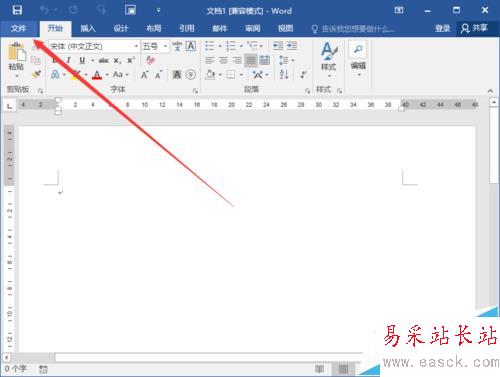Toggle Subscript formatting

117,60
